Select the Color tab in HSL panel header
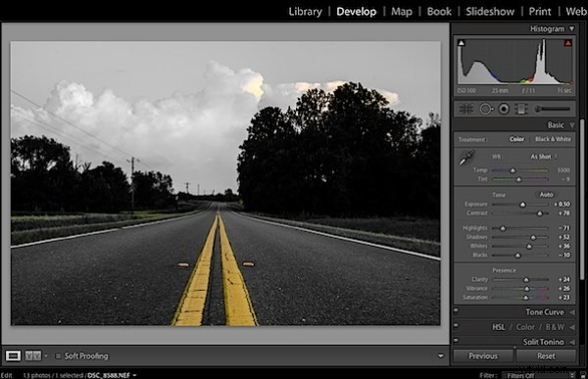The height and width of the screenshot is (379, 588). pos(525,327)
